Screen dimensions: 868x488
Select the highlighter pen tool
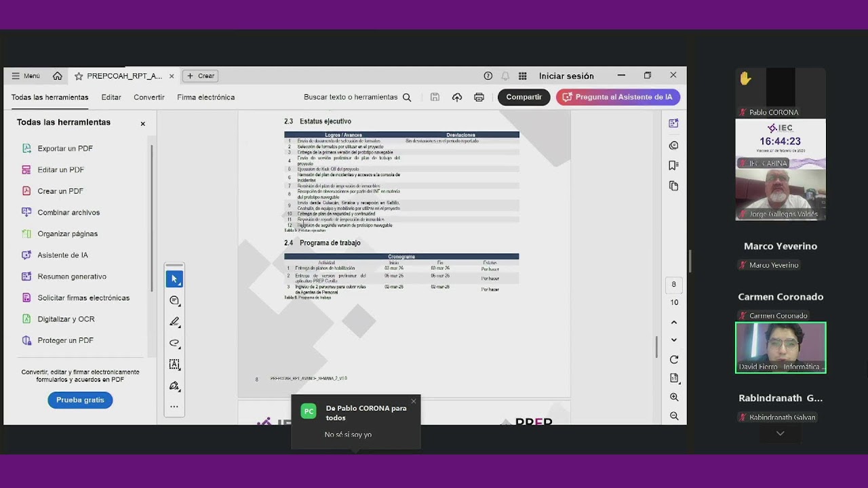click(x=174, y=322)
